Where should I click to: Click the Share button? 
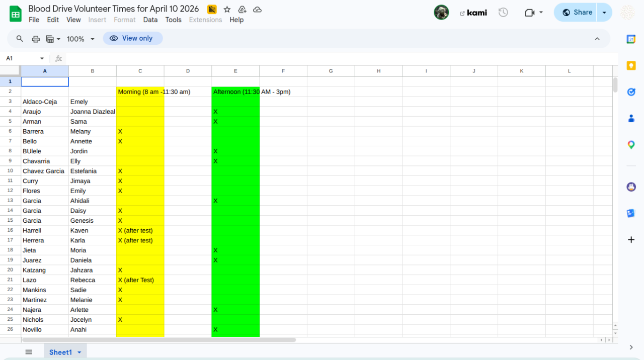[577, 13]
